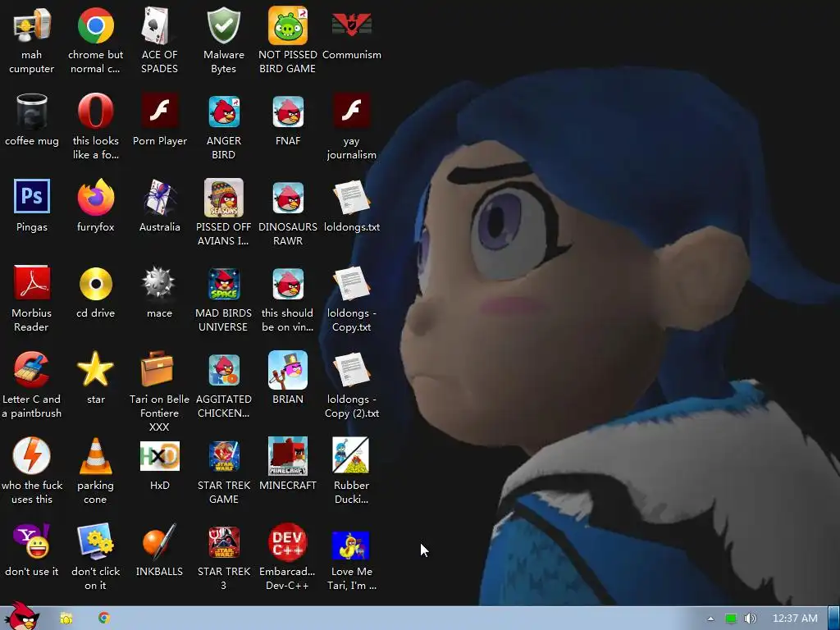Screen dimensions: 840x630
Task: Select the yellow 'star' icon
Action: point(95,369)
